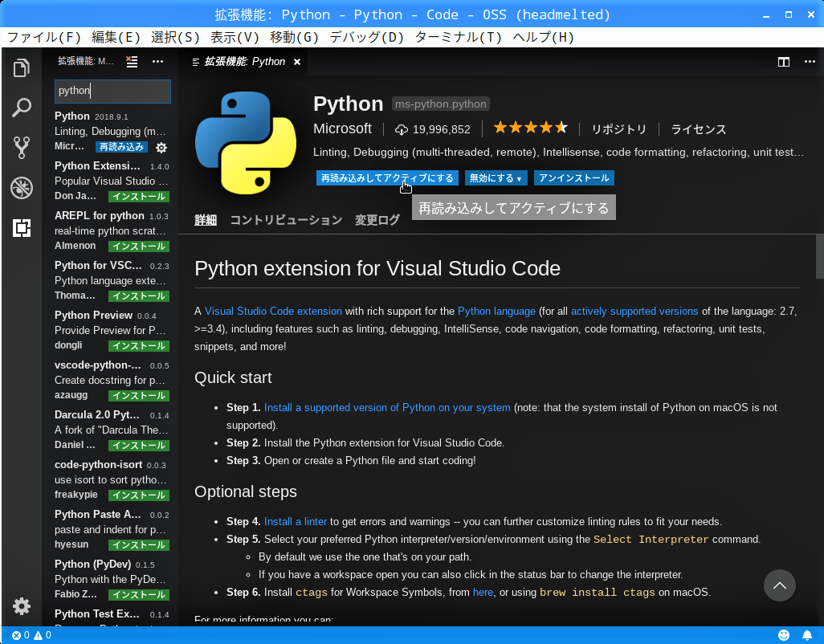Screen dimensions: 824x644
Task: Open the 無効にする dropdown
Action: (496, 178)
